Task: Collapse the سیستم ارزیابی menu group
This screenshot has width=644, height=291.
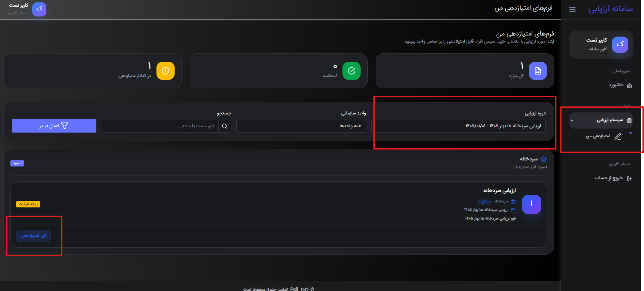Action: [601, 120]
